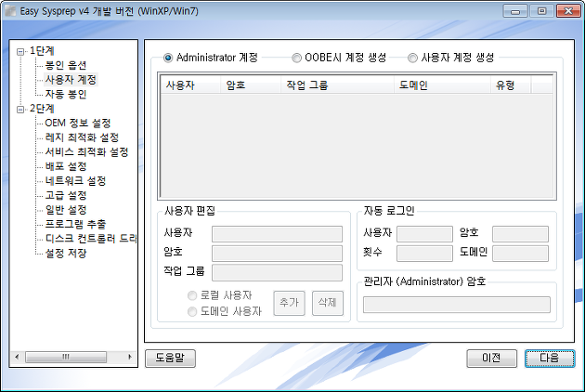Click the 사용자 field in 사용자 편집
Screen dimensions: 585x392
point(278,234)
